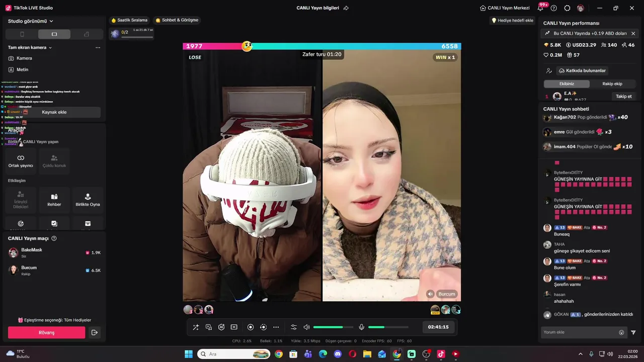The image size is (644, 362).
Task: Open more options in the bottom toolbar
Action: point(276,327)
